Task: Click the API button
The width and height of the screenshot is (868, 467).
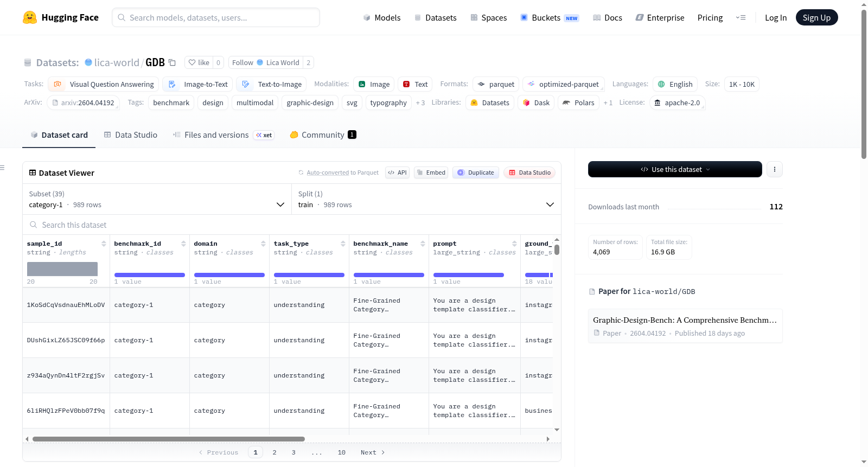Action: coord(397,172)
